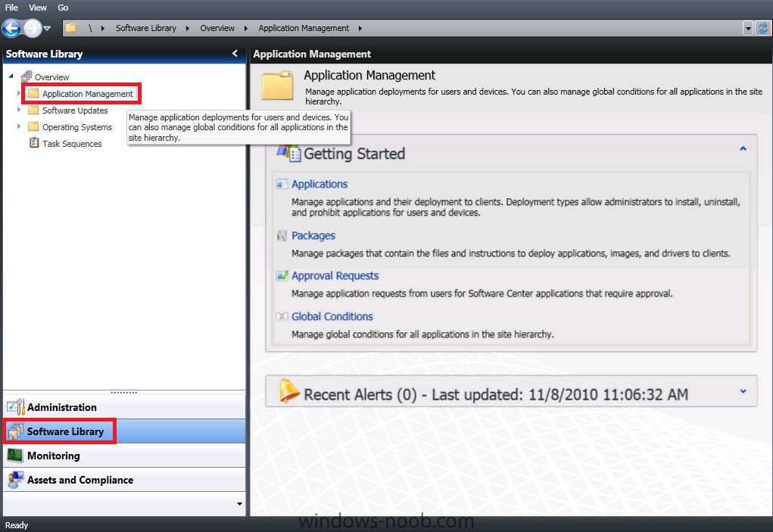Click the Software Library workspace icon

pos(16,431)
